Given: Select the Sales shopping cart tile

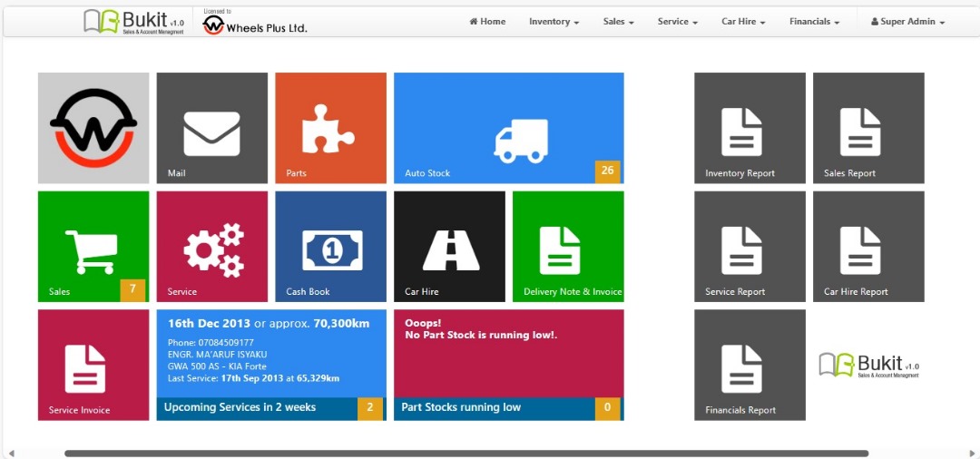Looking at the screenshot, I should pos(93,247).
